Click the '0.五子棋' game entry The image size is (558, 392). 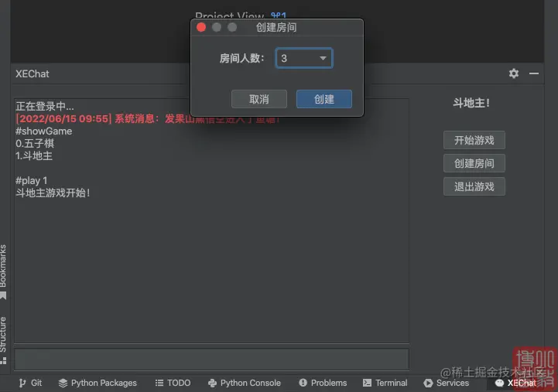click(35, 144)
